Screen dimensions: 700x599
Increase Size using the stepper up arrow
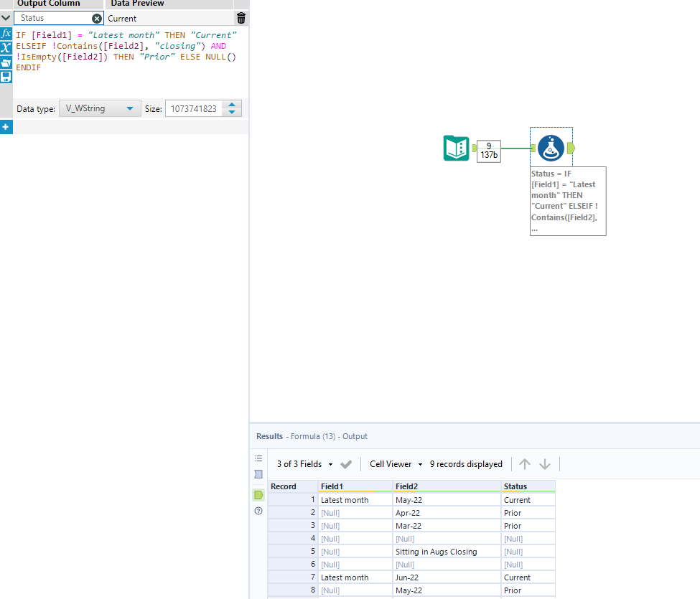tap(231, 105)
